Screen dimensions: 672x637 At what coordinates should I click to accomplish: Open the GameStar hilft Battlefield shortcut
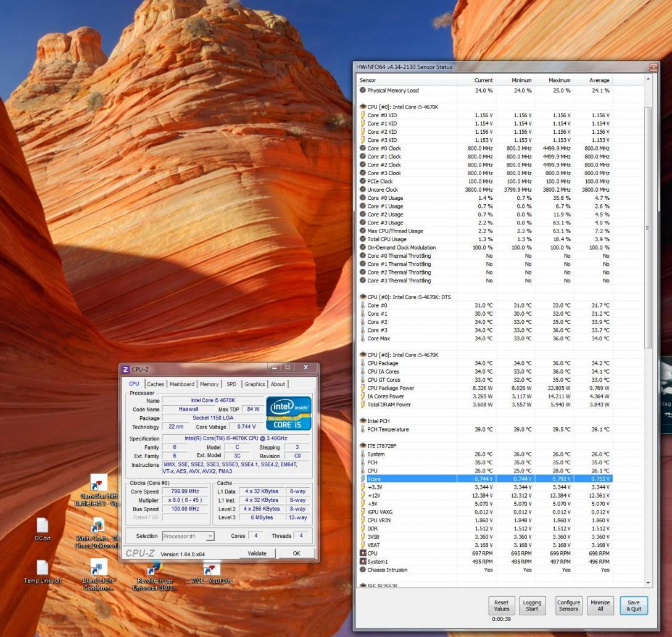pyautogui.click(x=99, y=490)
